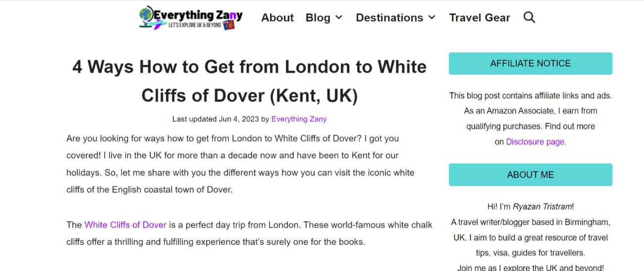644x271 pixels.
Task: Expand the Destinations chevron arrow
Action: click(x=431, y=17)
